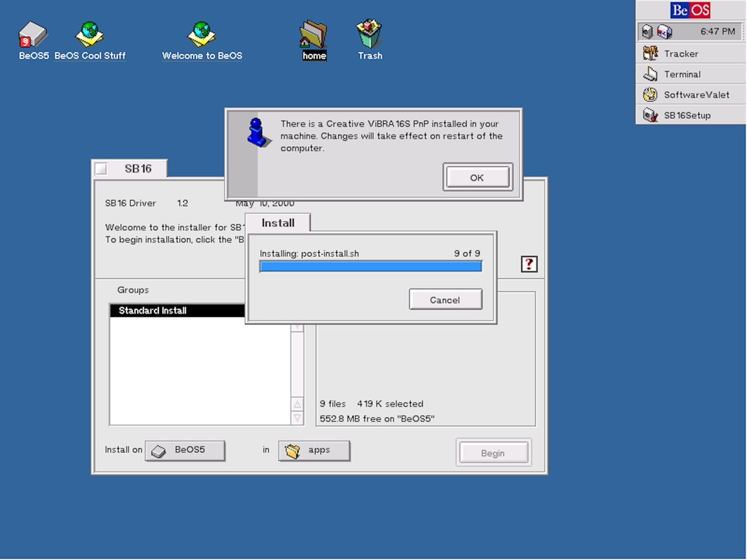Click the Begin button in SB16 window
The height and width of the screenshot is (560, 747).
coord(493,453)
